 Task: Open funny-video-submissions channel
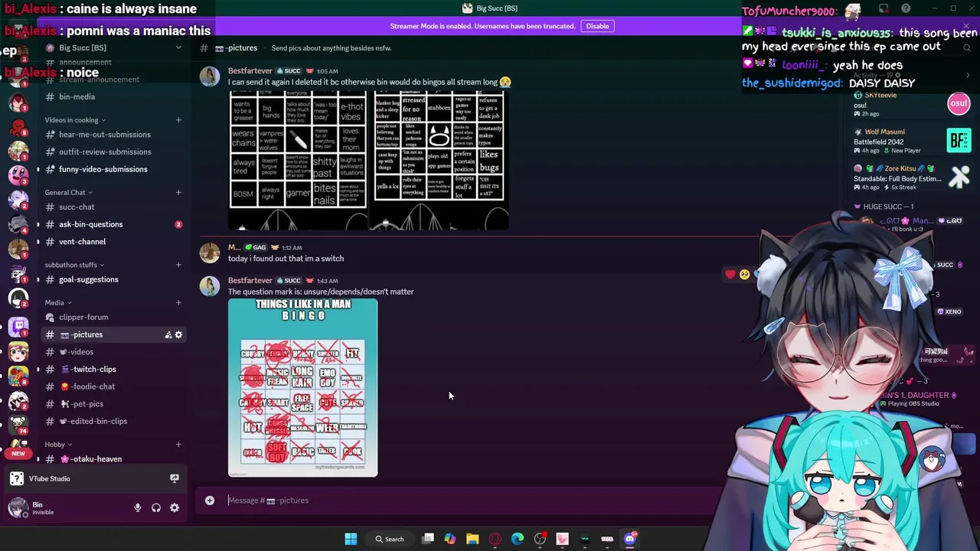(x=113, y=169)
